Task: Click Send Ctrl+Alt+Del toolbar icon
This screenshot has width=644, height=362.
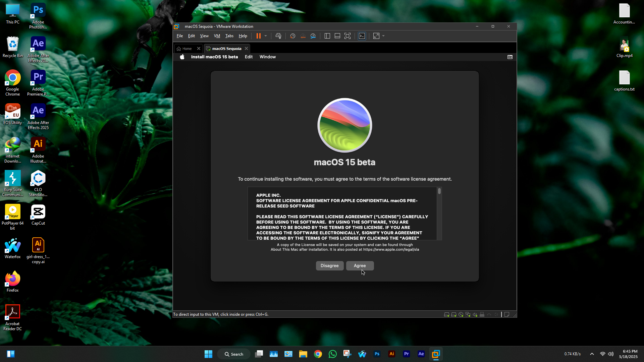Action: [x=278, y=36]
